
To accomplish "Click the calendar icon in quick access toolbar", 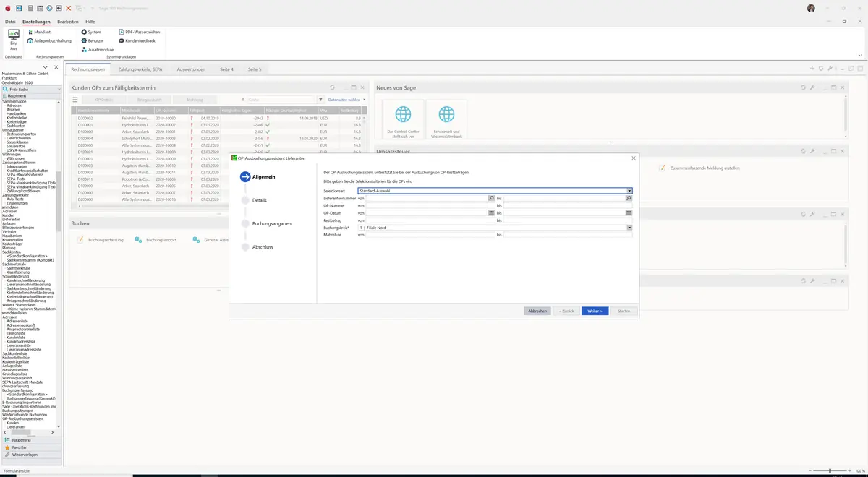I will tap(40, 8).
